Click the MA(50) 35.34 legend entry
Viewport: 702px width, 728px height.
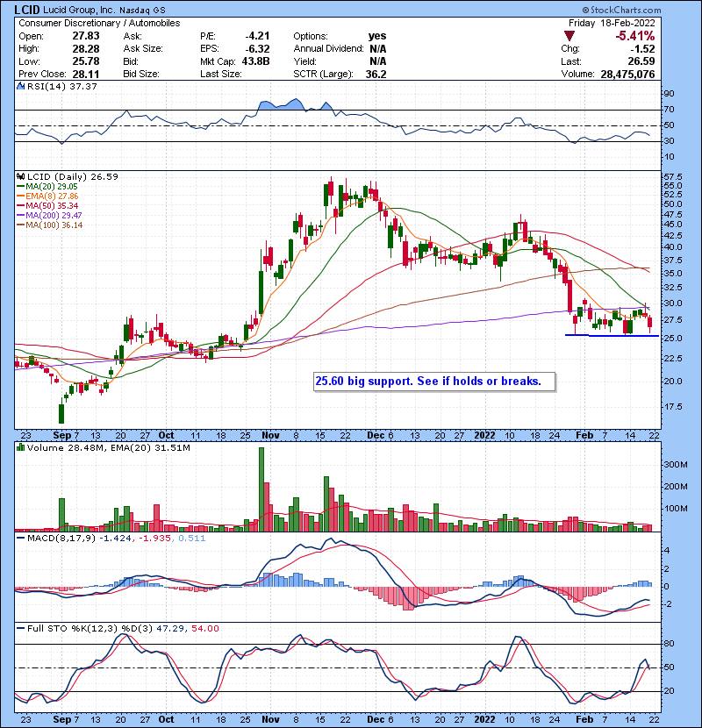click(x=47, y=205)
